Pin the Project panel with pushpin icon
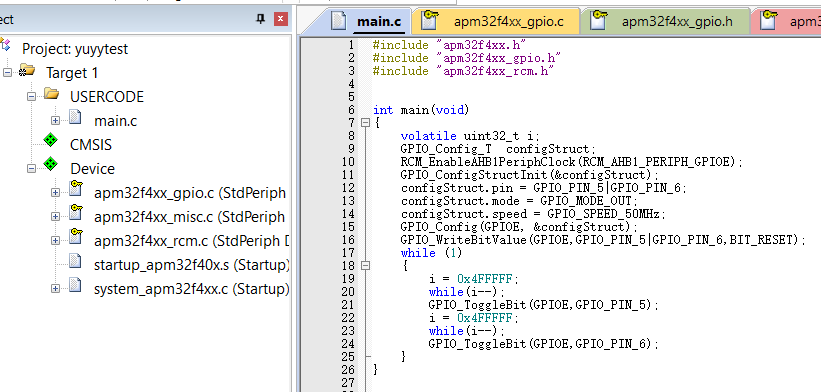The width and height of the screenshot is (821, 392). pyautogui.click(x=260, y=19)
